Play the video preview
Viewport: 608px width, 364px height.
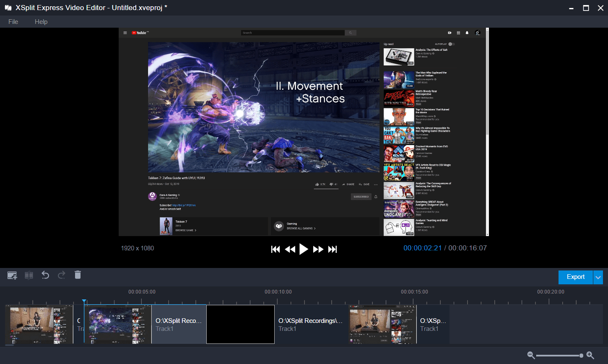click(304, 249)
